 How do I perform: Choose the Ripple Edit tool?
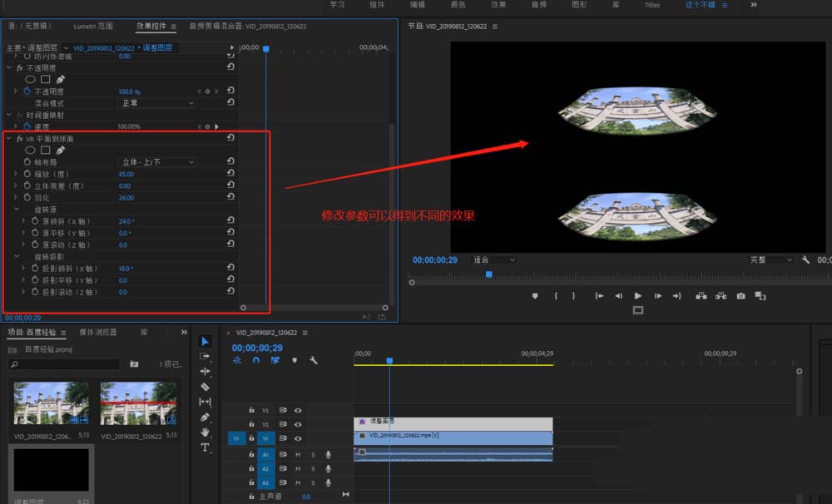[206, 371]
